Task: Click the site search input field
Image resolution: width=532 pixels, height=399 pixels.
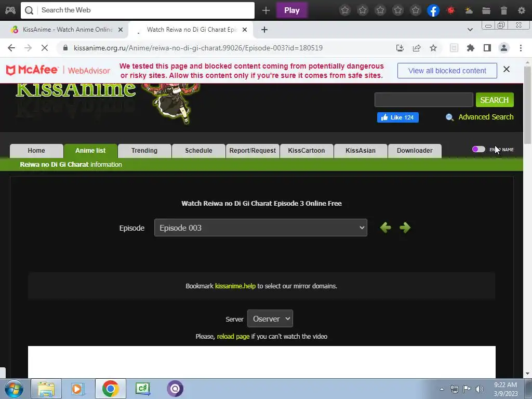Action: [424, 100]
